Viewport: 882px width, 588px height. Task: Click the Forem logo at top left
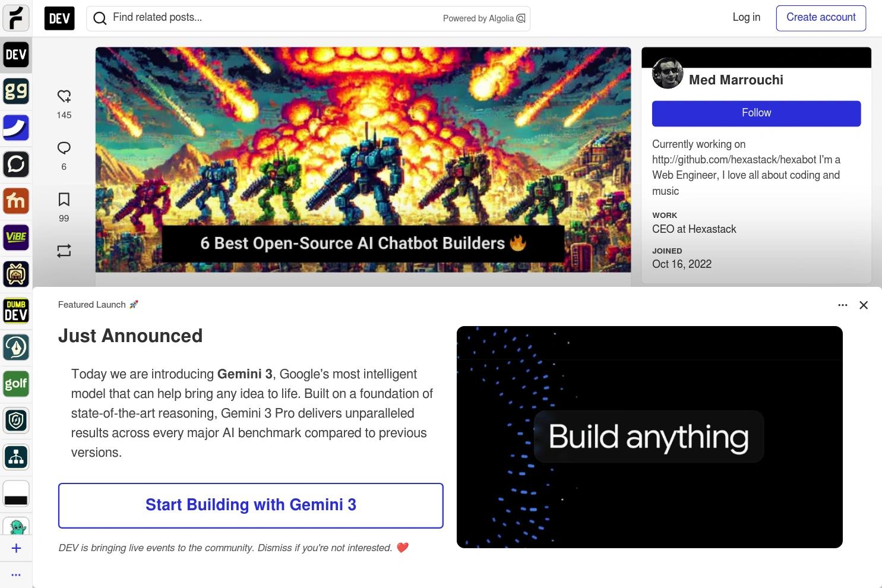[x=16, y=18]
